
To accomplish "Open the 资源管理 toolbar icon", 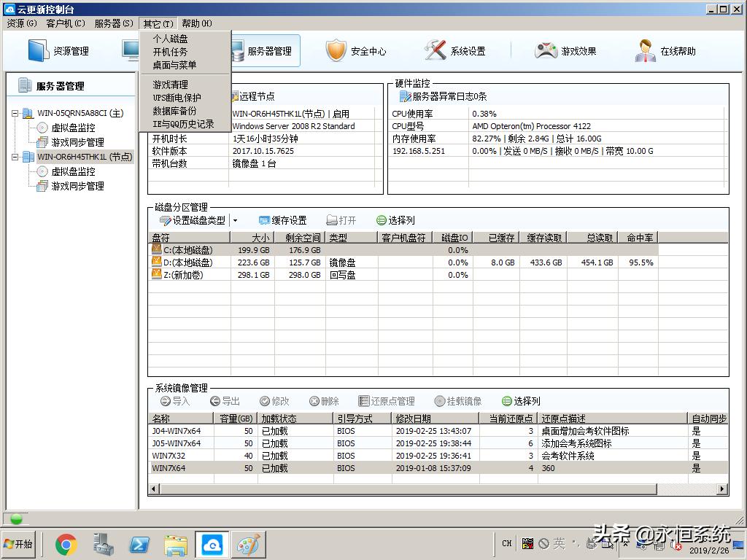I will pos(58,51).
